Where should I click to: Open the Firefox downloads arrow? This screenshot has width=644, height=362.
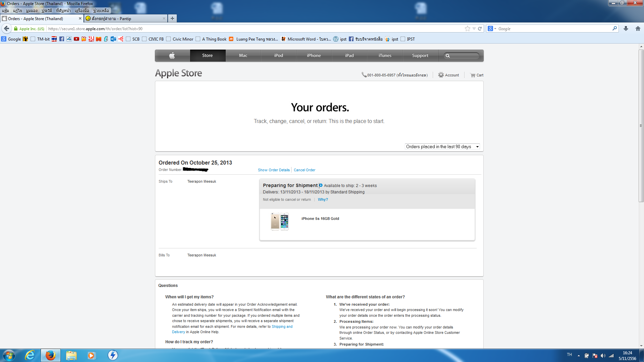pos(626,29)
